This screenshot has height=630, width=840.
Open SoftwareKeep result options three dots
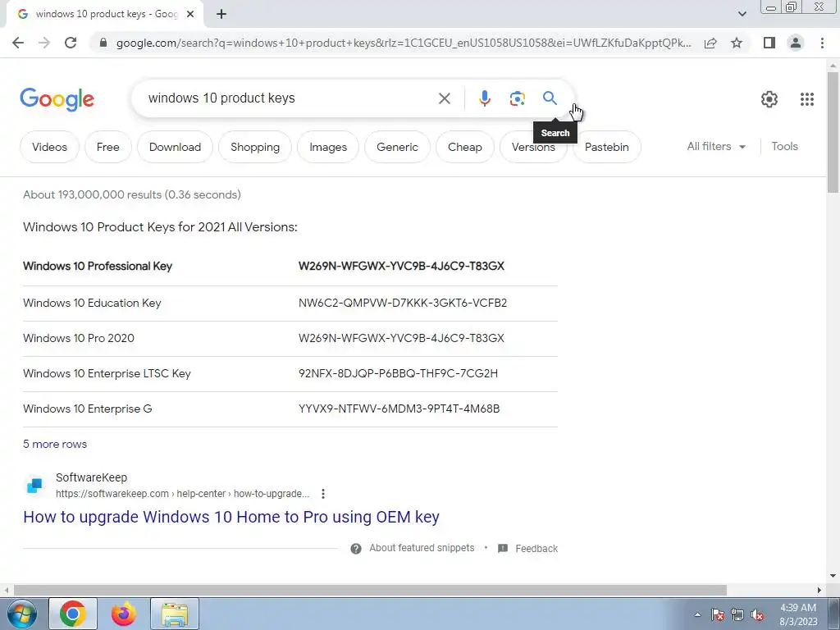tap(322, 494)
